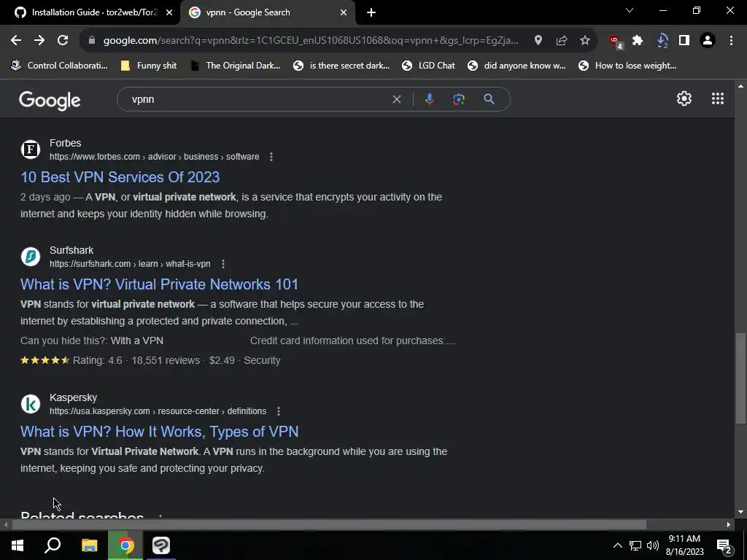The width and height of the screenshot is (747, 560).
Task: Toggle the Chrome side panel
Action: 684,41
